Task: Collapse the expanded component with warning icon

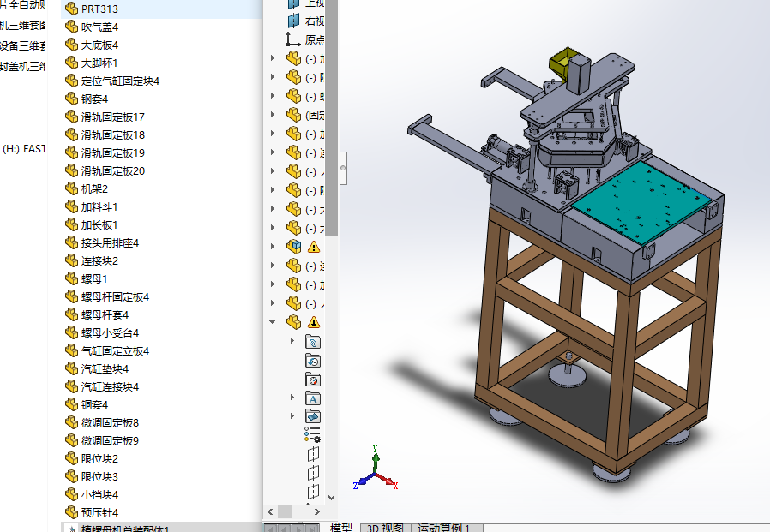Action: pyautogui.click(x=273, y=322)
